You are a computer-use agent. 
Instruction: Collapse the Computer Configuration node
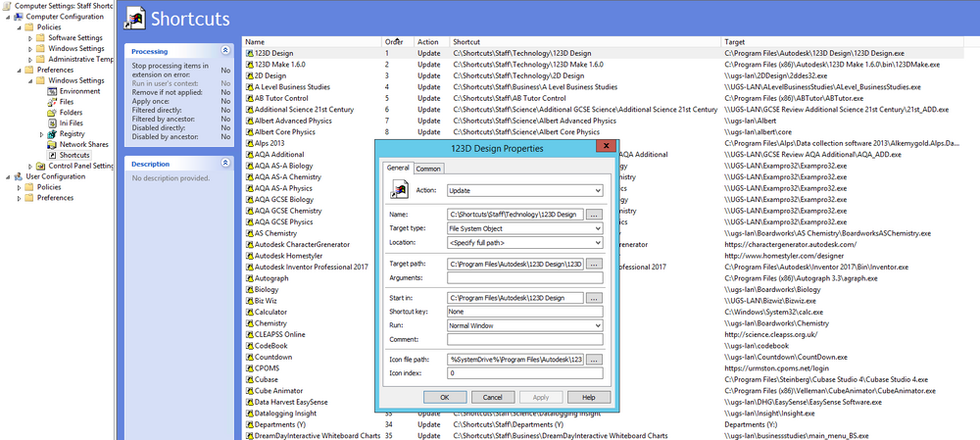tap(8, 17)
